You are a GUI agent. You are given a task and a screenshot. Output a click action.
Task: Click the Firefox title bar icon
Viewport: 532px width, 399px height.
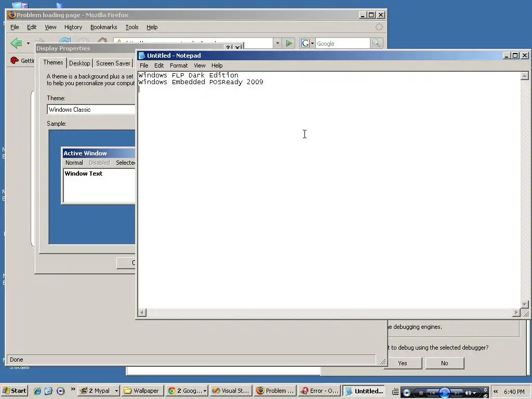(12, 15)
